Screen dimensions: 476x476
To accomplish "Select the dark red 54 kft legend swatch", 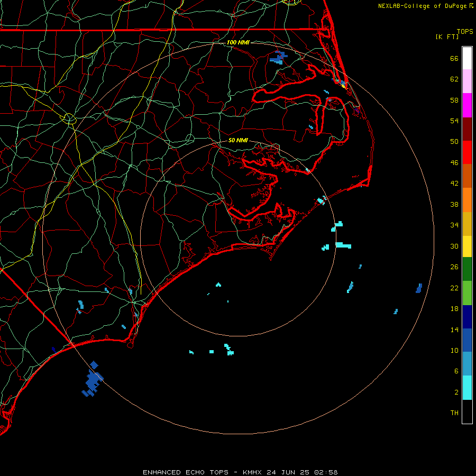I will point(467,129).
